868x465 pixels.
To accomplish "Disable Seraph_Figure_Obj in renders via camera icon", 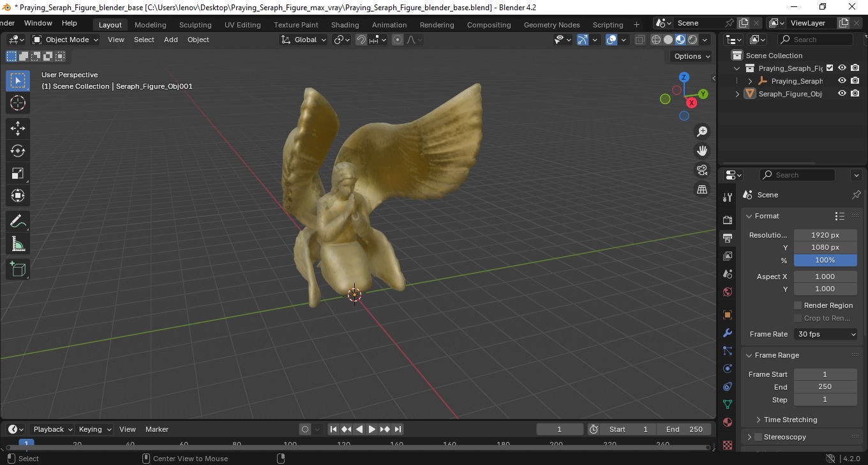I will [855, 93].
